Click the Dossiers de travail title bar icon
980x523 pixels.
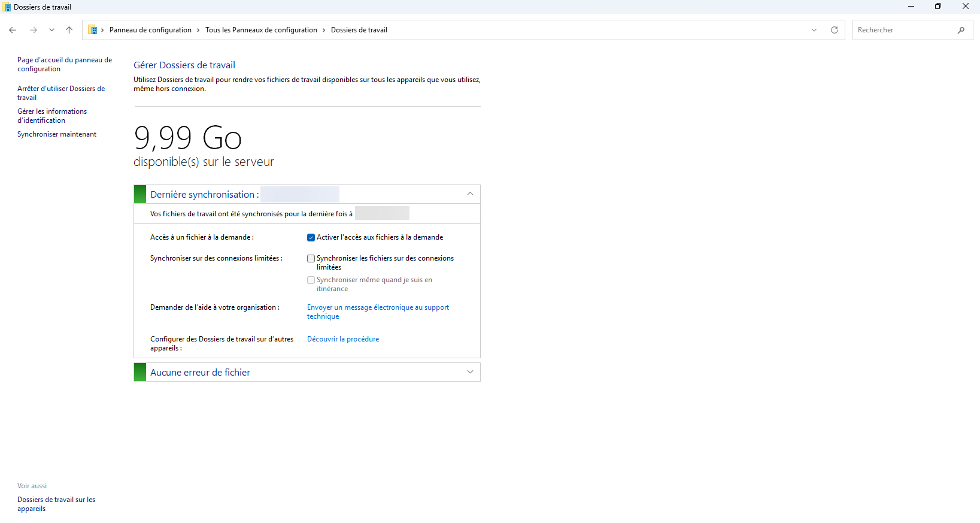pos(7,7)
